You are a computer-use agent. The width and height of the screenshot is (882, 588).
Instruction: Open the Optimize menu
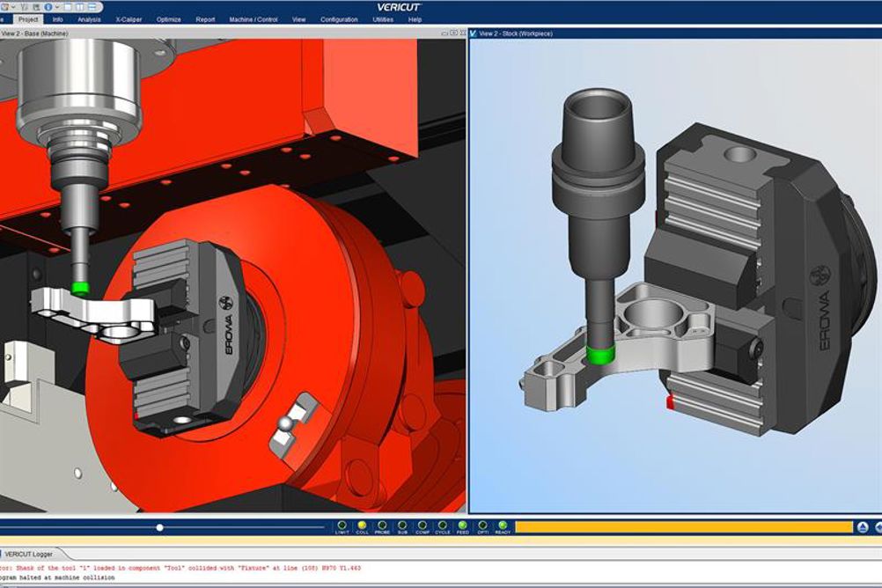pos(169,19)
